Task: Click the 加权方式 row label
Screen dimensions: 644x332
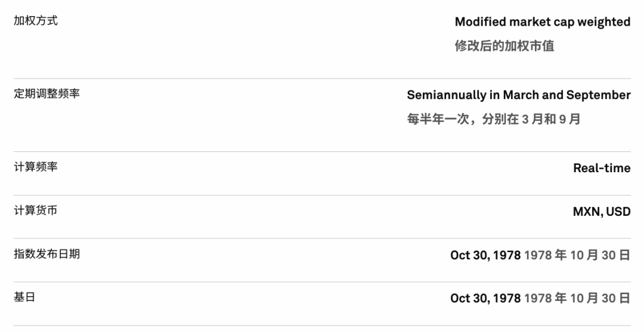Action: tap(36, 20)
